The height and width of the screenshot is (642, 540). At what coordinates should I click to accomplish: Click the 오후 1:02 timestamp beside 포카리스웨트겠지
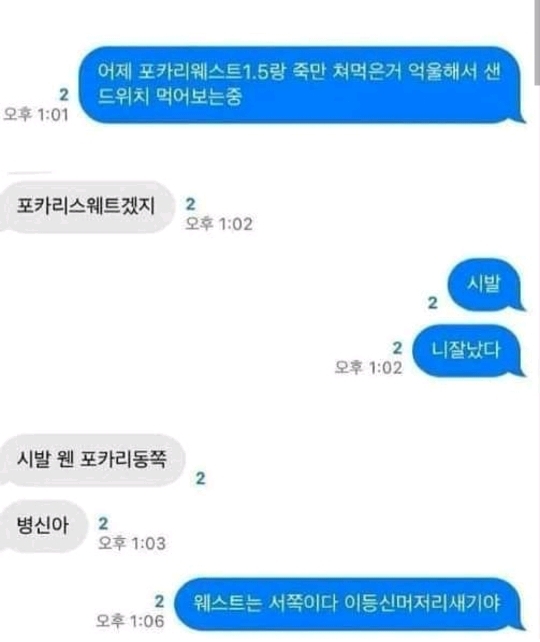pyautogui.click(x=219, y=224)
